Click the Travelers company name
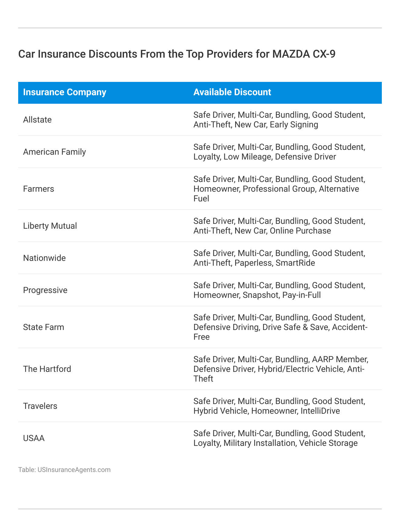The height and width of the screenshot is (532, 400). (x=40, y=406)
